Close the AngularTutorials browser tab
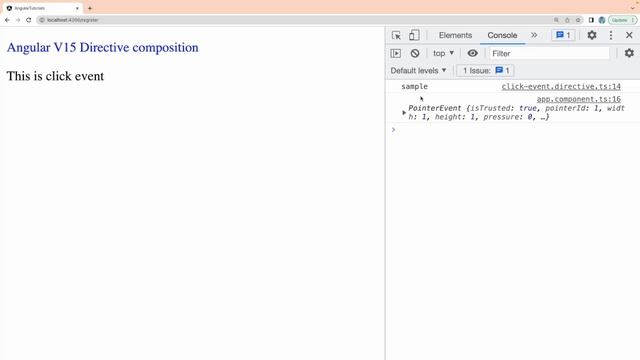The height and width of the screenshot is (360, 640). point(77,8)
